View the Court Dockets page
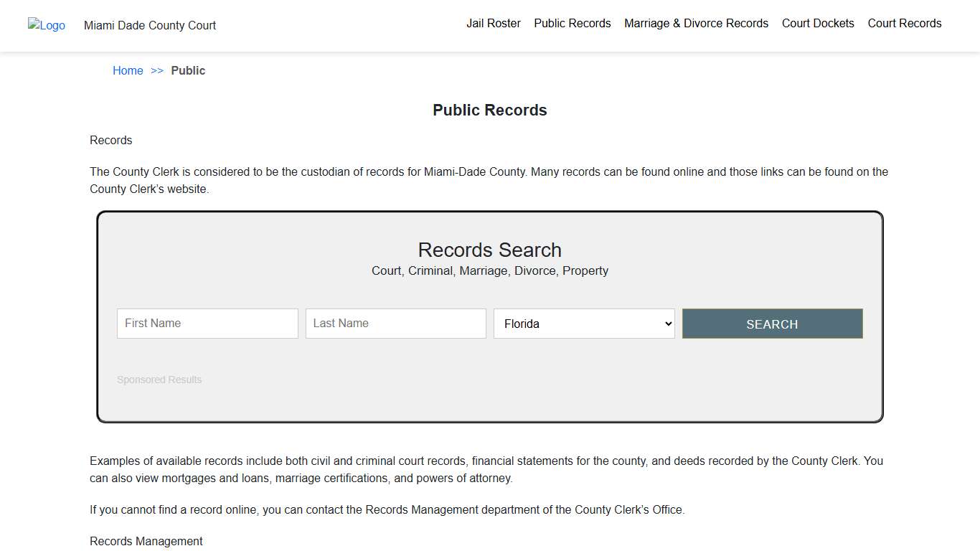The image size is (980, 551). 818,23
